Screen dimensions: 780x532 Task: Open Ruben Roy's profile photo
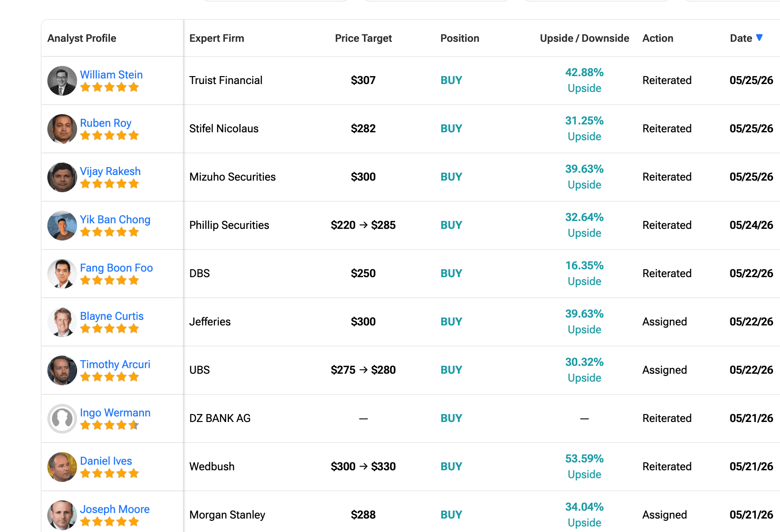[x=62, y=129]
